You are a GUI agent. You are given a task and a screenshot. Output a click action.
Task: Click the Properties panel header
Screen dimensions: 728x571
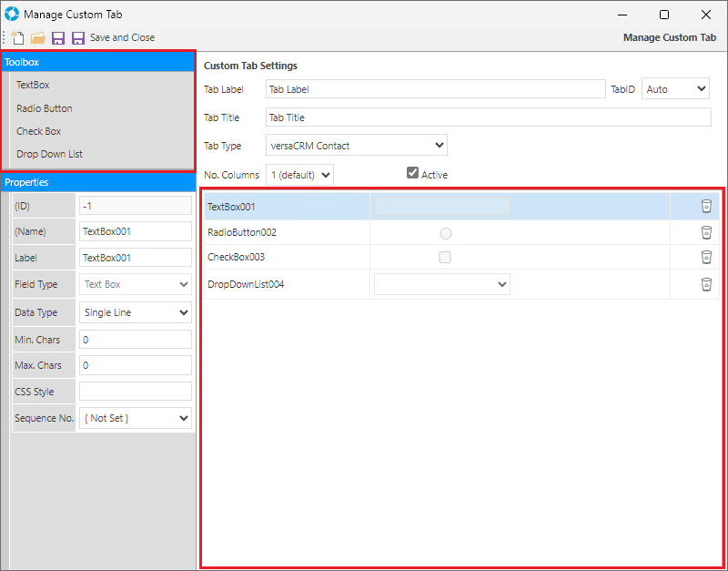[97, 182]
